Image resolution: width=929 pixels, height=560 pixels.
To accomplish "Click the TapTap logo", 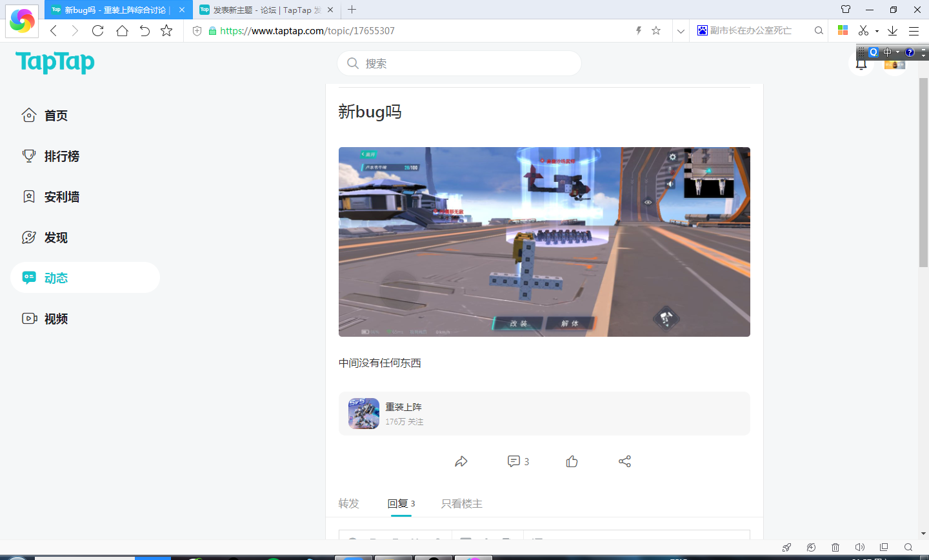I will (55, 63).
